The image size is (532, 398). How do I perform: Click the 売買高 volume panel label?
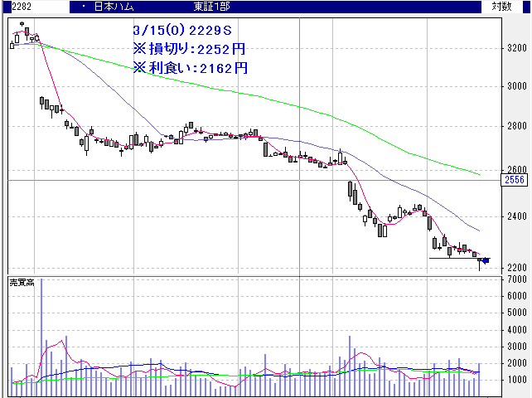[22, 283]
